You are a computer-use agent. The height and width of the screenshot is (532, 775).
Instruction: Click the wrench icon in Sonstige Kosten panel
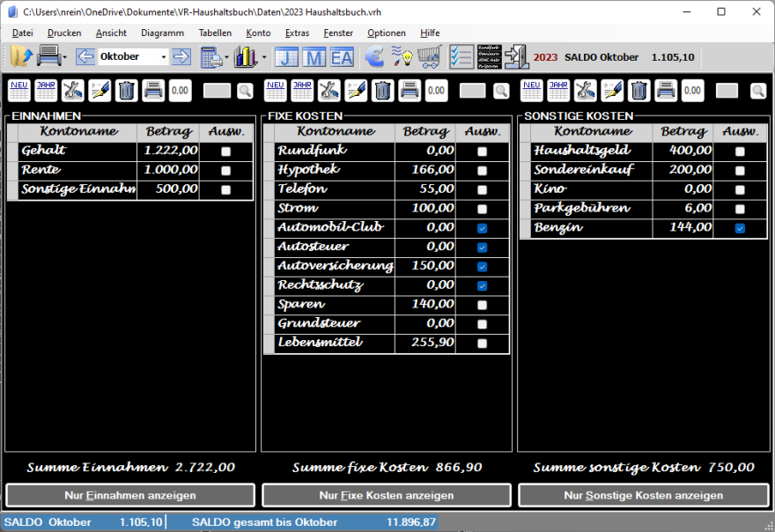coord(586,90)
